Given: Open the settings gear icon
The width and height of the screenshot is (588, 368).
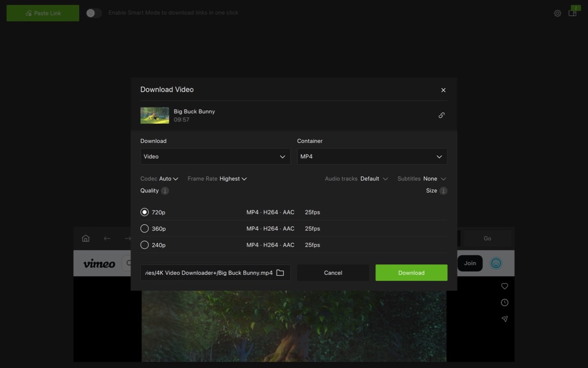Looking at the screenshot, I should coord(558,13).
